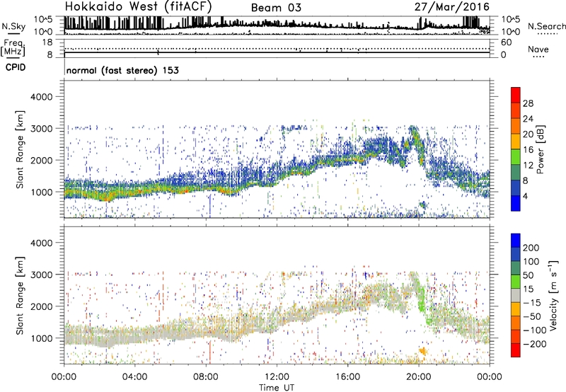
Task: Click the "Freq. [MHz]" axis label
Action: [x=13, y=47]
